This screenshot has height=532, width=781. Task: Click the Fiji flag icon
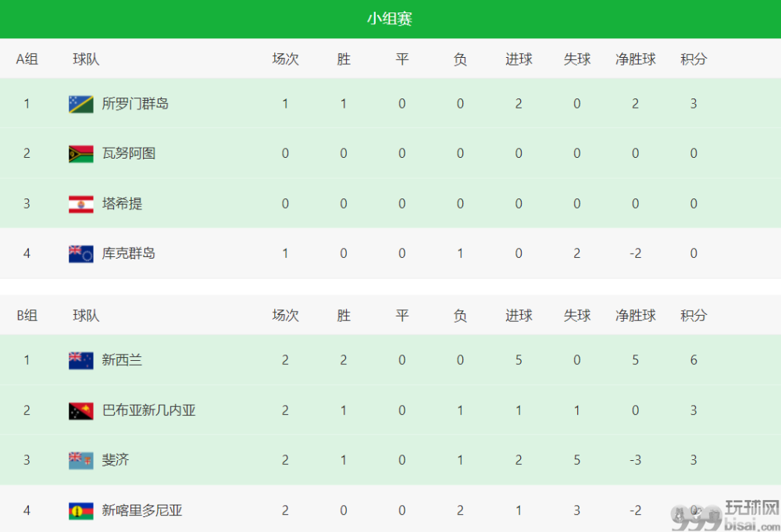pos(80,461)
